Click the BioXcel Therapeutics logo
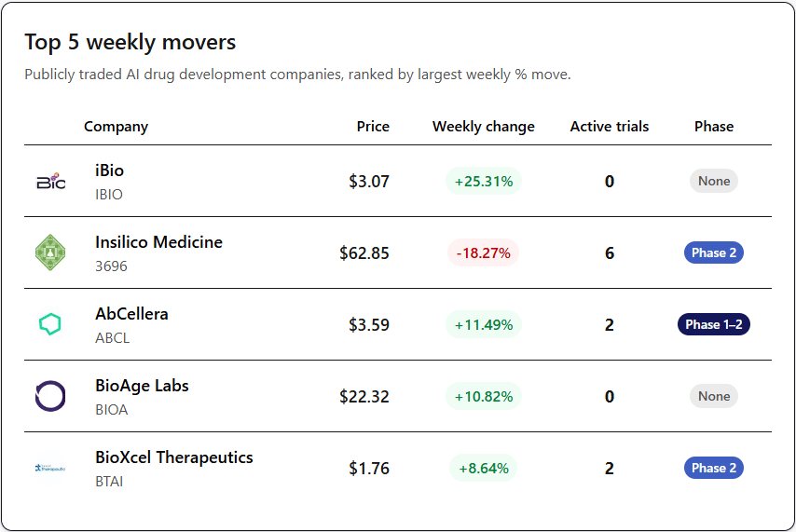The image size is (796, 532). point(50,468)
